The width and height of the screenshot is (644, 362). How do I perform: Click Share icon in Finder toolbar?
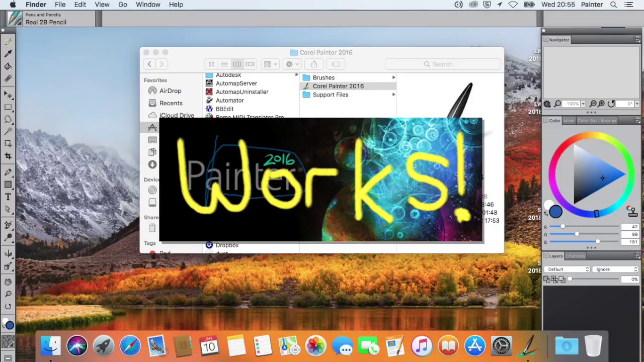[x=314, y=64]
